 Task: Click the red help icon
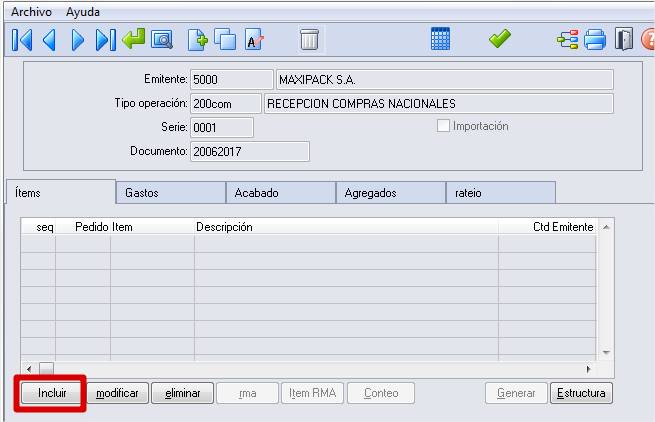tap(648, 40)
